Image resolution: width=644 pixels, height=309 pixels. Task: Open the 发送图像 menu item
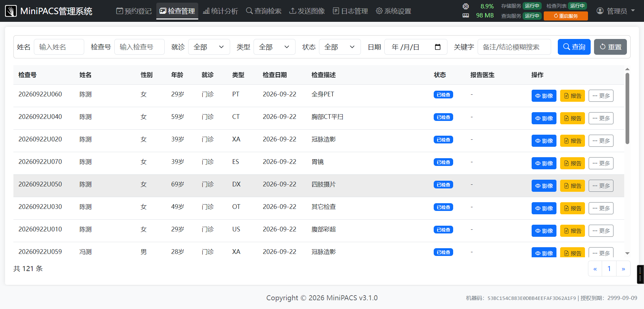tap(307, 11)
